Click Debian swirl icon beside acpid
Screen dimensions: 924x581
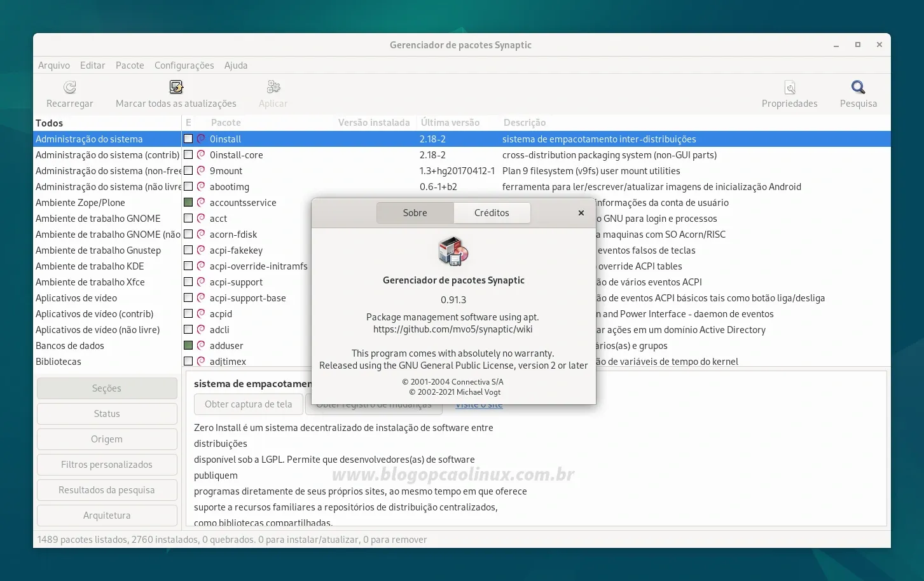pos(201,313)
